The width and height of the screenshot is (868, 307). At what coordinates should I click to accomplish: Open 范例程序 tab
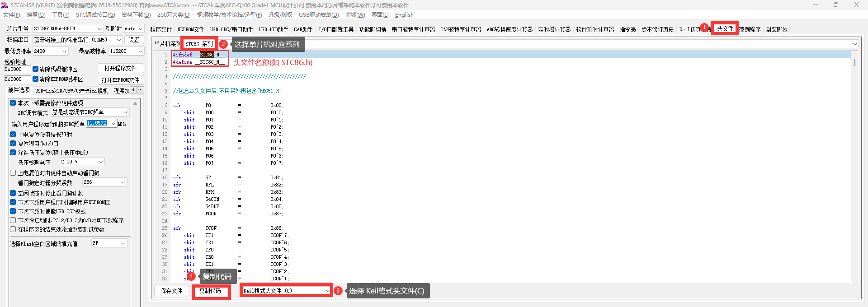[750, 29]
